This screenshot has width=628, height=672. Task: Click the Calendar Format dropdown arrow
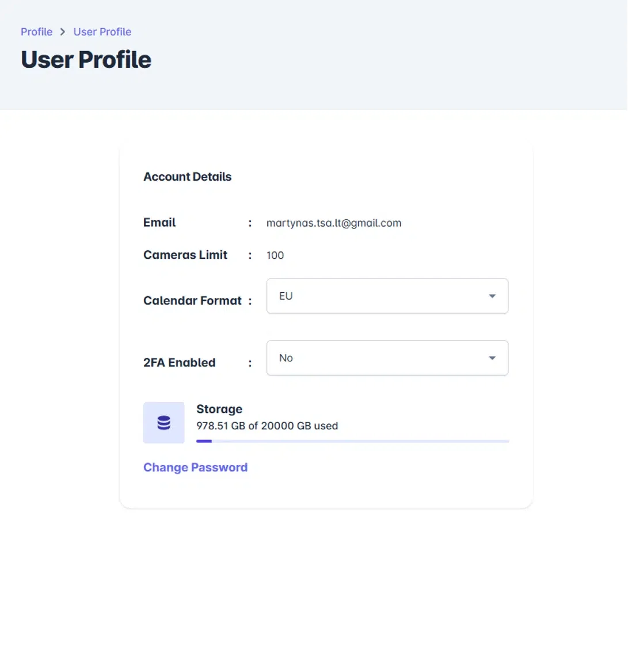coord(492,296)
